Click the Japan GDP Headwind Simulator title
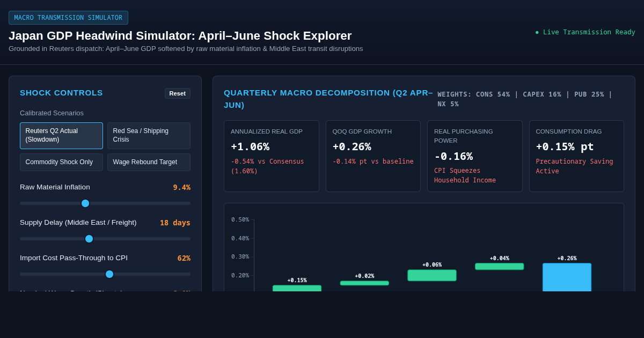 [180, 36]
